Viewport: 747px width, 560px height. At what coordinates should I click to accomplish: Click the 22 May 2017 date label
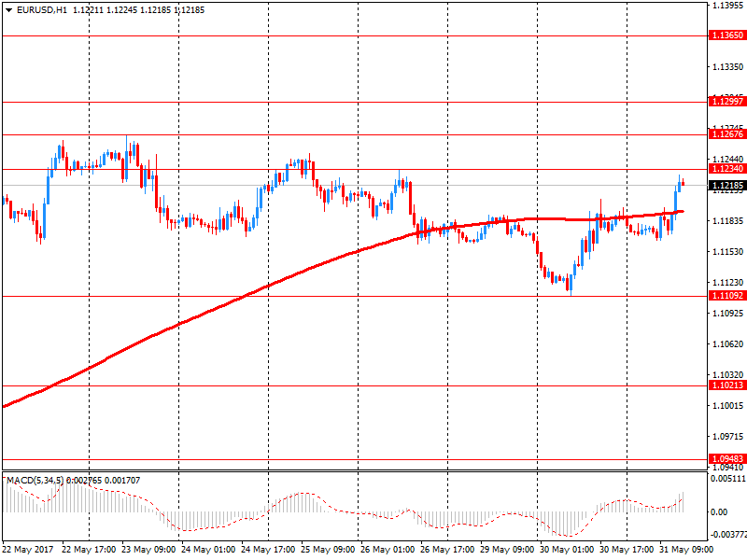click(x=28, y=550)
